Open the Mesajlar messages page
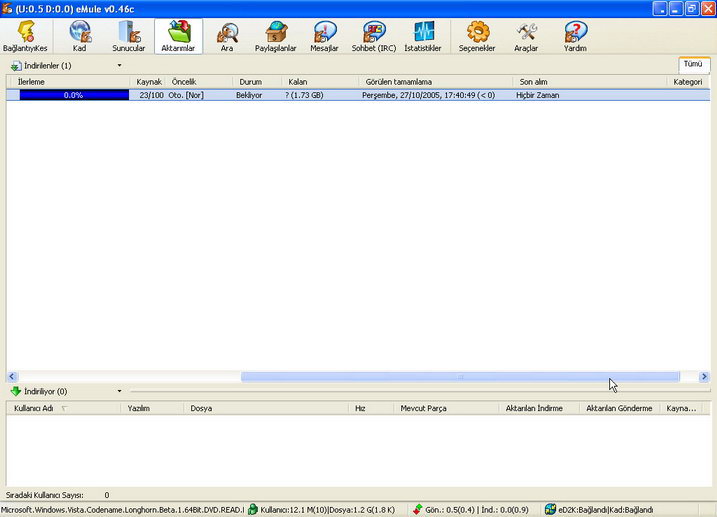 [x=325, y=32]
